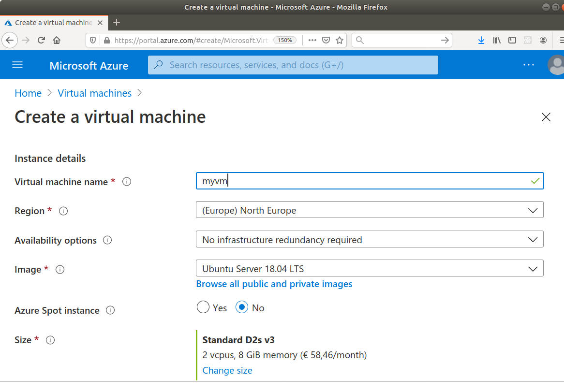Submit search with go arrow
Screen dimensions: 564x392
[x=445, y=40]
